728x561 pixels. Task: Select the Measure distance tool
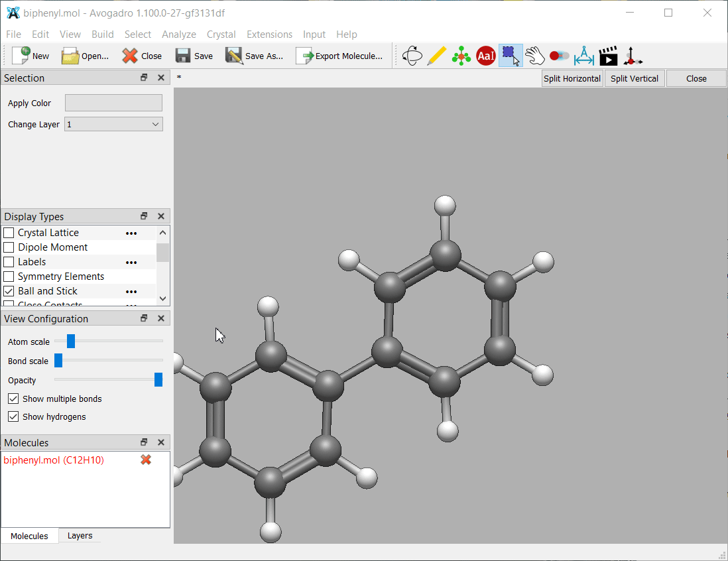(583, 56)
